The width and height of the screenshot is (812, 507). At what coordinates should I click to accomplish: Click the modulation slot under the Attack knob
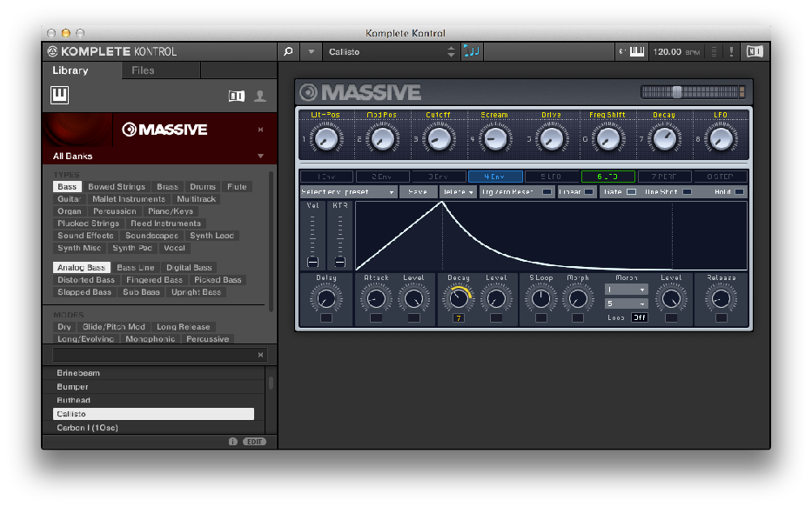[376, 317]
